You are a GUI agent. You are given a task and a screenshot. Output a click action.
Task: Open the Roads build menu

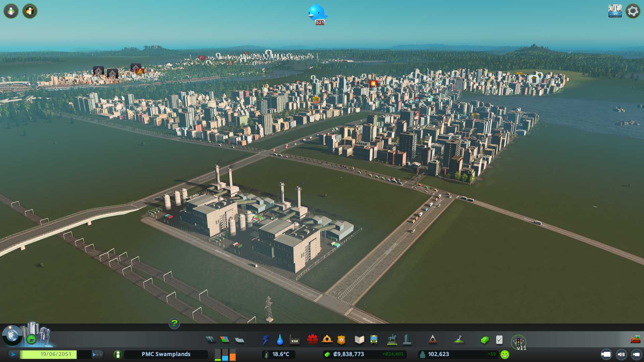(210, 340)
